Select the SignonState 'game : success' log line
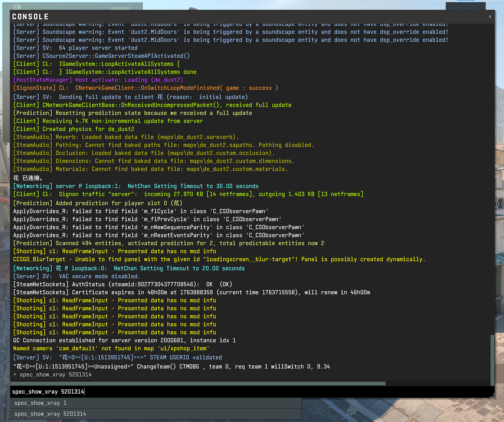The height and width of the screenshot is (422, 504). [x=146, y=88]
